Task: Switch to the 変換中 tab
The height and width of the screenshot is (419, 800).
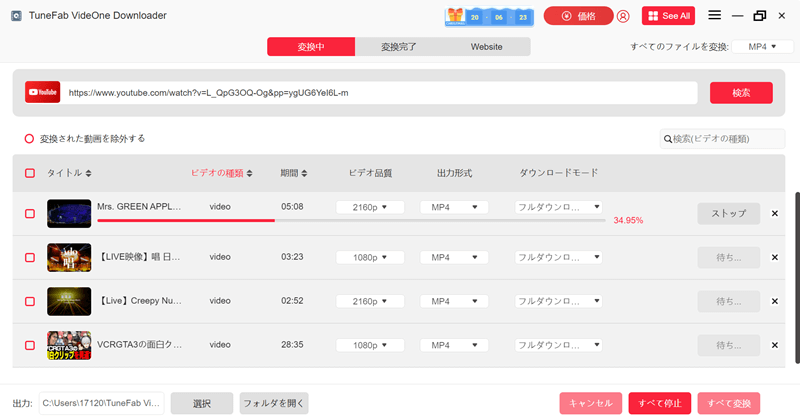Action: pyautogui.click(x=311, y=46)
